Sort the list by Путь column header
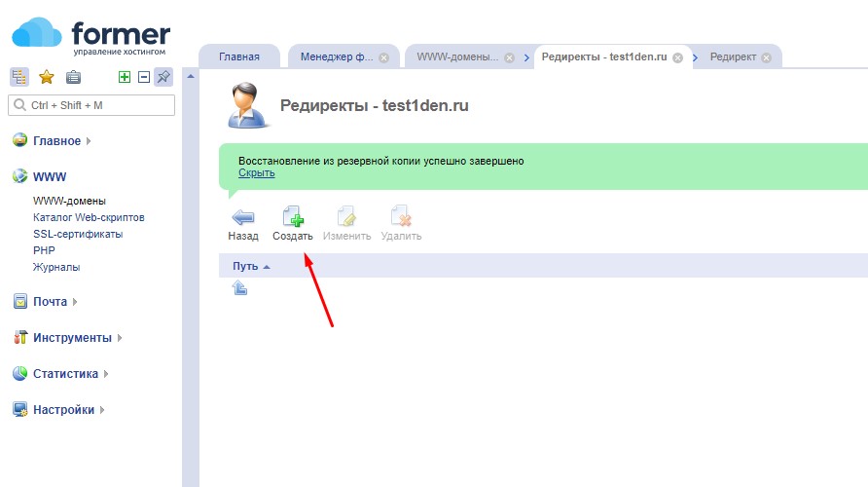Image resolution: width=868 pixels, height=487 pixels. [244, 266]
